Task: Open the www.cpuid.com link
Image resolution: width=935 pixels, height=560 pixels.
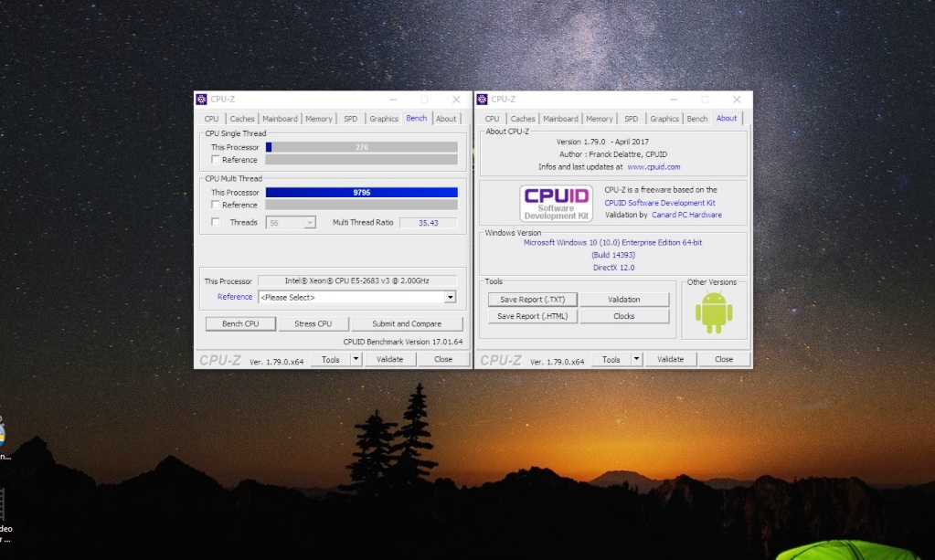Action: [653, 167]
